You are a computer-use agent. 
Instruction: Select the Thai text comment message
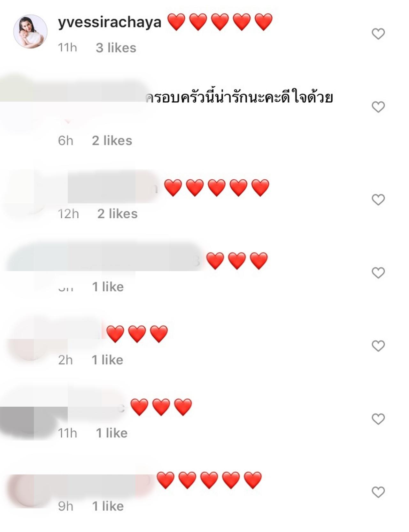point(239,98)
